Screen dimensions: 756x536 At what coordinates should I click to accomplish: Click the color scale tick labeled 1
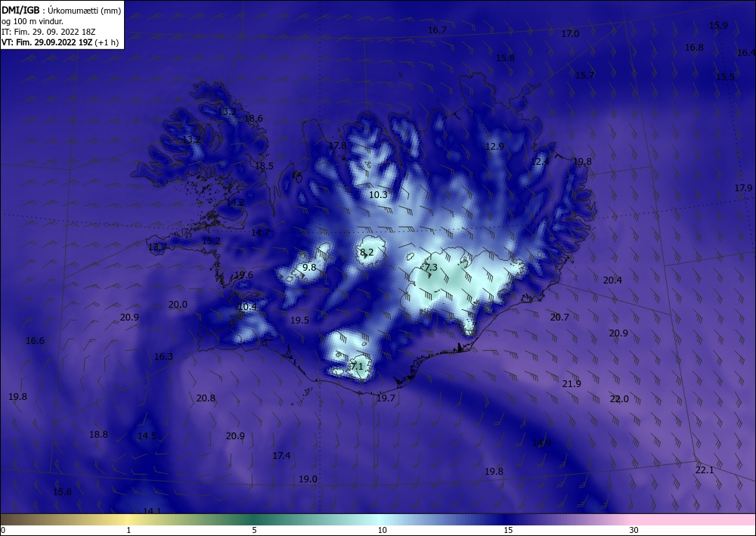point(129,530)
